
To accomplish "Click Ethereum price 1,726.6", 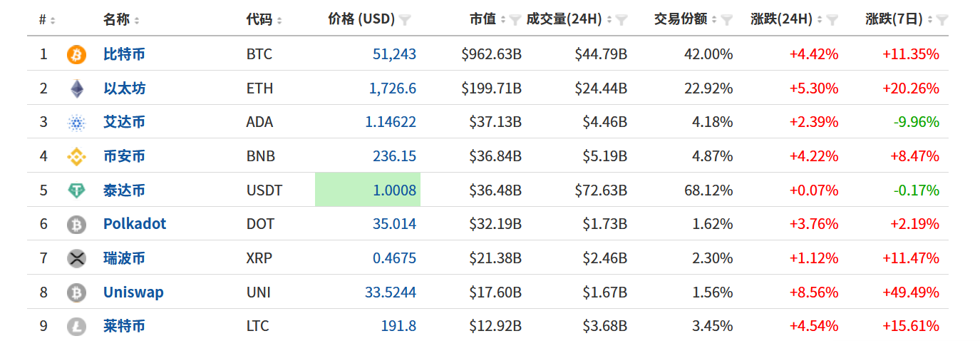I will 393,88.
